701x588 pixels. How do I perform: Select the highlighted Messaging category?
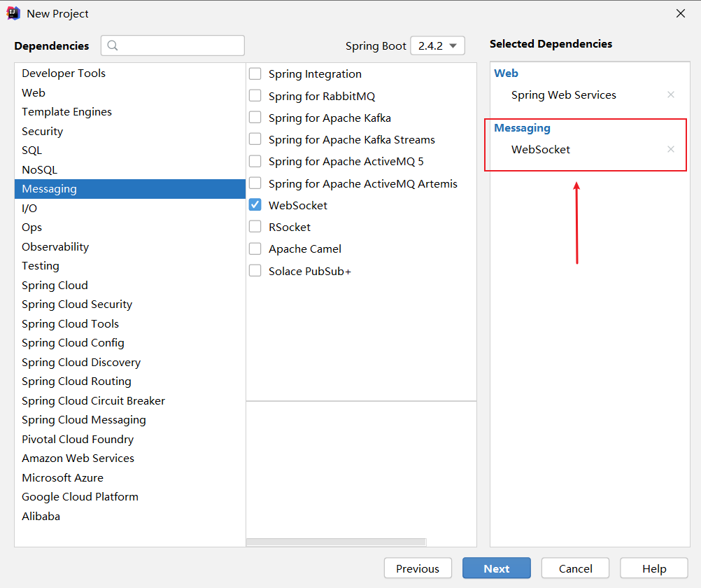(129, 189)
